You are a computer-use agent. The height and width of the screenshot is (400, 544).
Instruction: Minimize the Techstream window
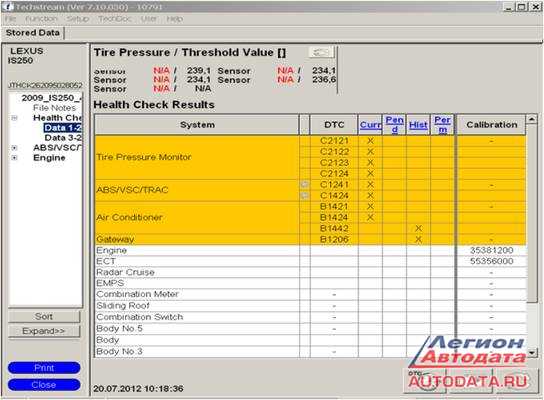click(x=509, y=7)
